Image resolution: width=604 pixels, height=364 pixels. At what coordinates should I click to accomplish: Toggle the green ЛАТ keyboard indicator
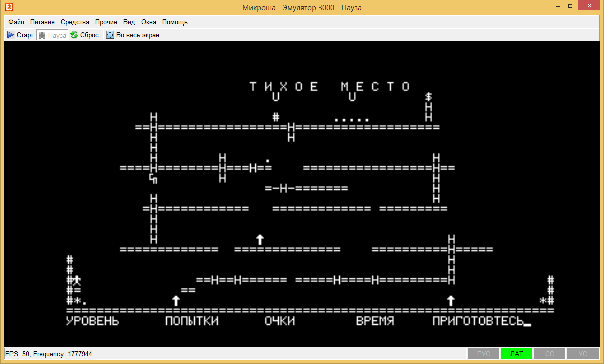516,354
